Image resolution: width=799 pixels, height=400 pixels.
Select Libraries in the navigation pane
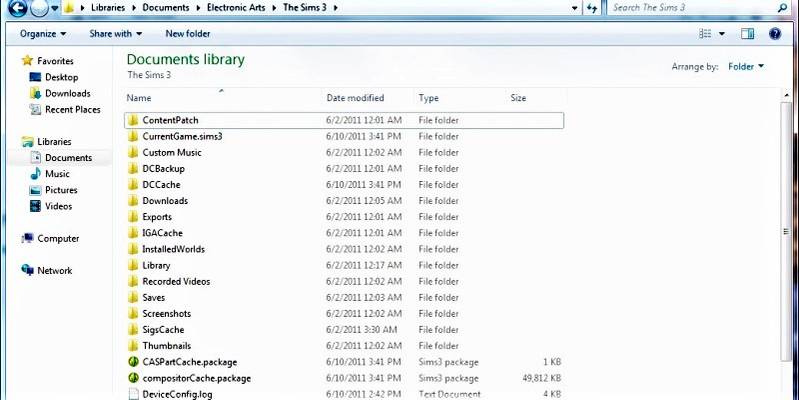click(54, 142)
